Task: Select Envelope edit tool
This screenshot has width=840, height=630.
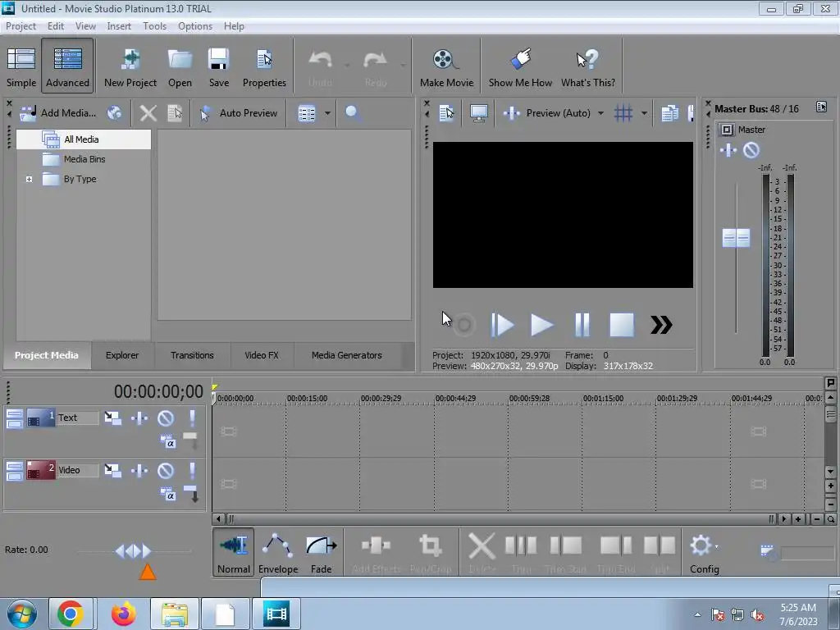Action: (x=278, y=552)
